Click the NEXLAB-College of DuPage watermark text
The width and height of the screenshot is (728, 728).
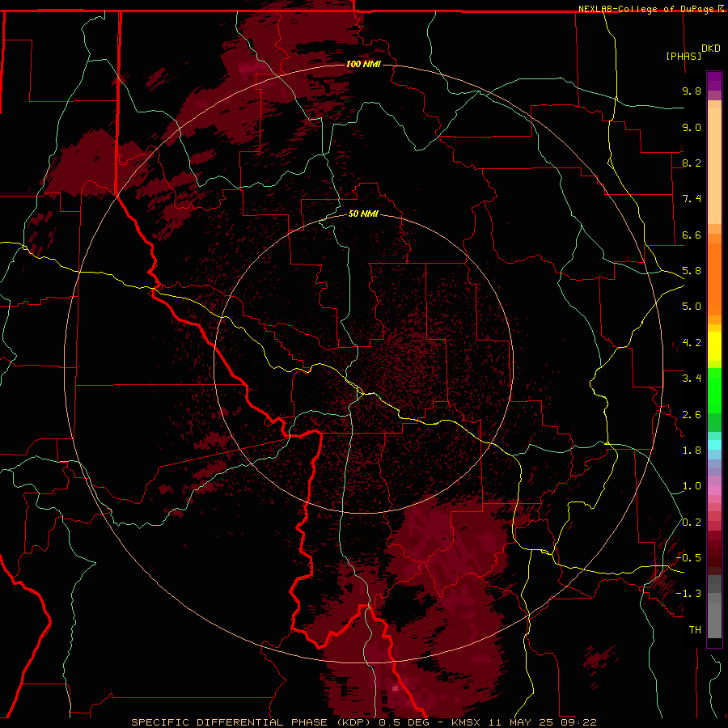click(645, 9)
